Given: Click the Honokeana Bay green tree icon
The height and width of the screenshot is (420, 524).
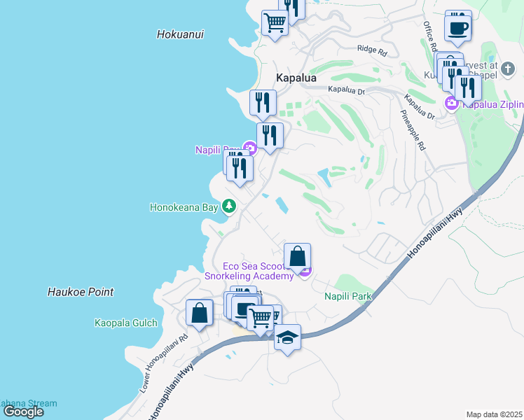Looking at the screenshot, I should click(228, 206).
